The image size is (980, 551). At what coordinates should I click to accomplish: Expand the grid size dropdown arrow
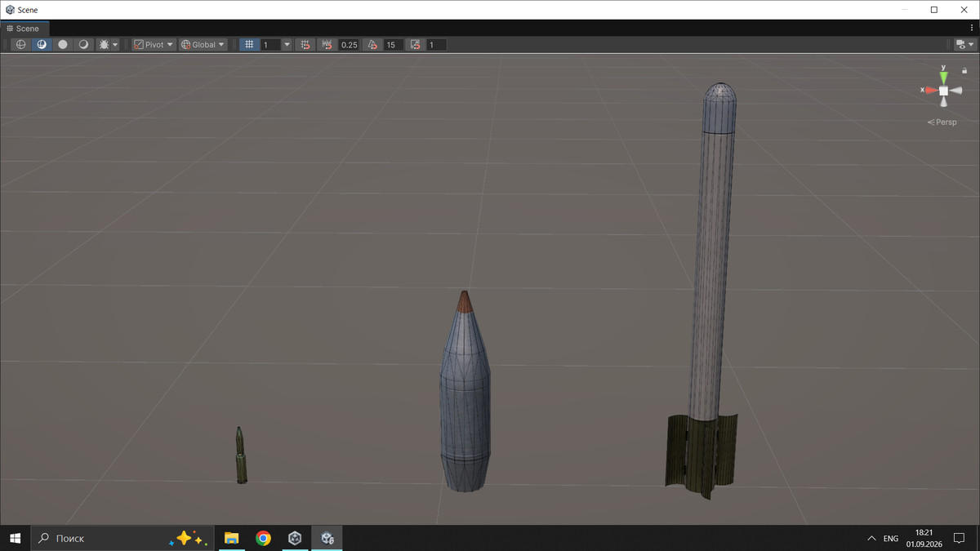[287, 45]
